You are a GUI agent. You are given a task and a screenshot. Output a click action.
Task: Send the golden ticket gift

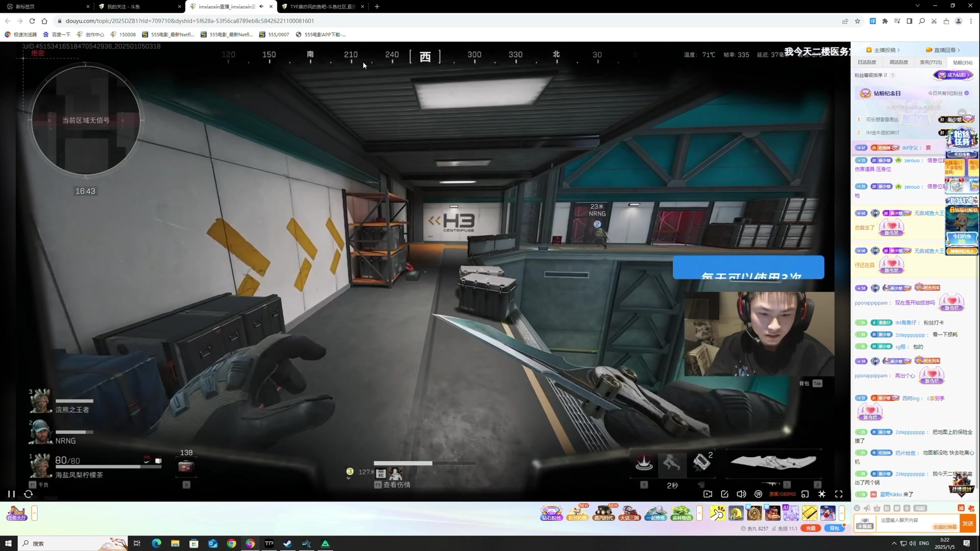pos(809,513)
